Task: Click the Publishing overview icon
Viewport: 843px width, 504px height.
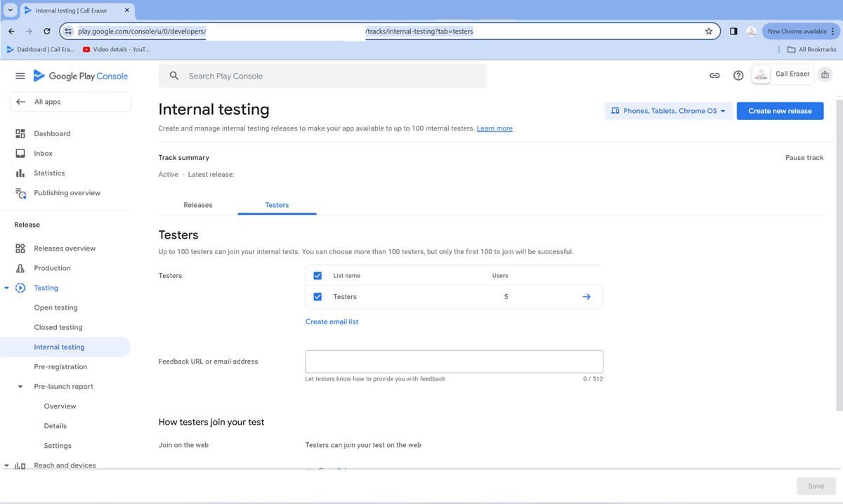Action: (x=20, y=193)
